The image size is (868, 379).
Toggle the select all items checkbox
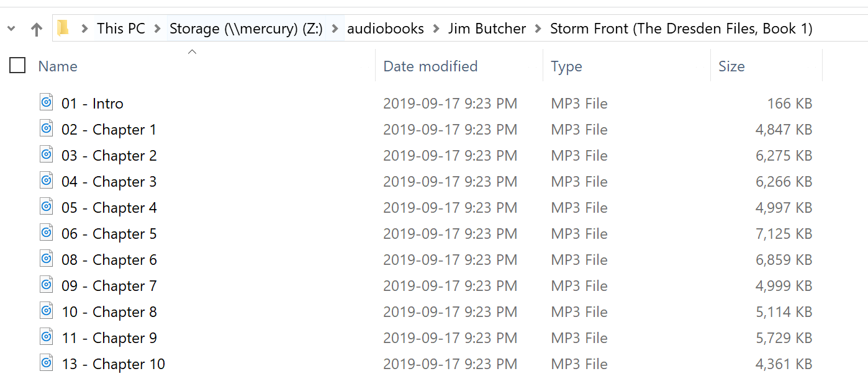(17, 65)
